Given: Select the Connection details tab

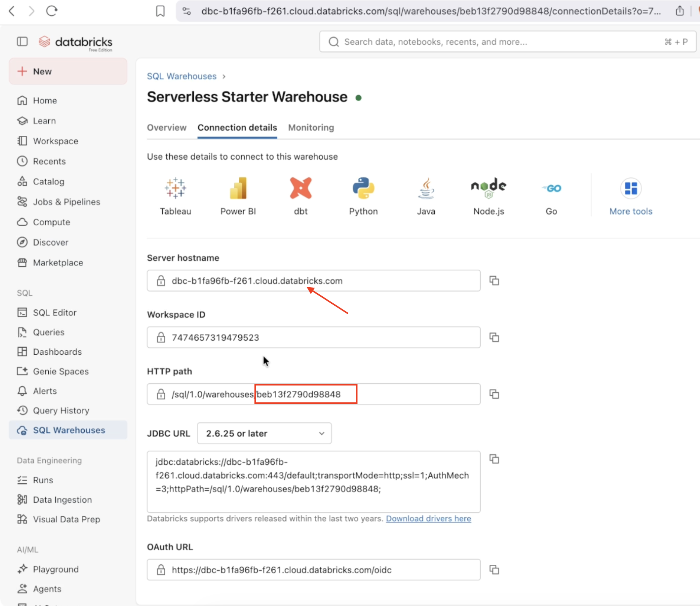Looking at the screenshot, I should tap(237, 127).
